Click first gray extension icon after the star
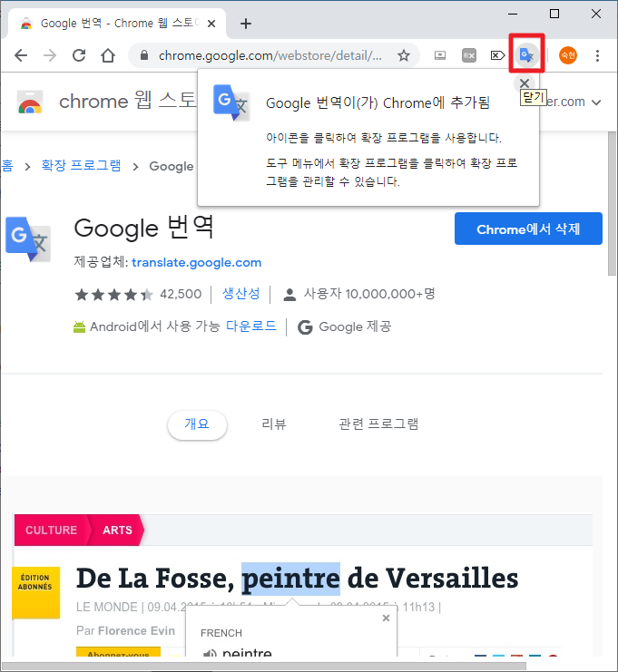The width and height of the screenshot is (618, 672). click(x=440, y=55)
